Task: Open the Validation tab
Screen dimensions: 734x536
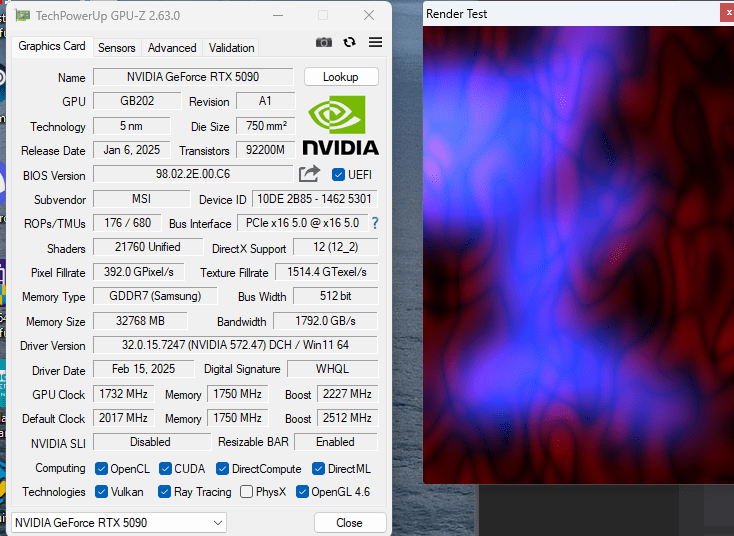Action: [x=231, y=48]
